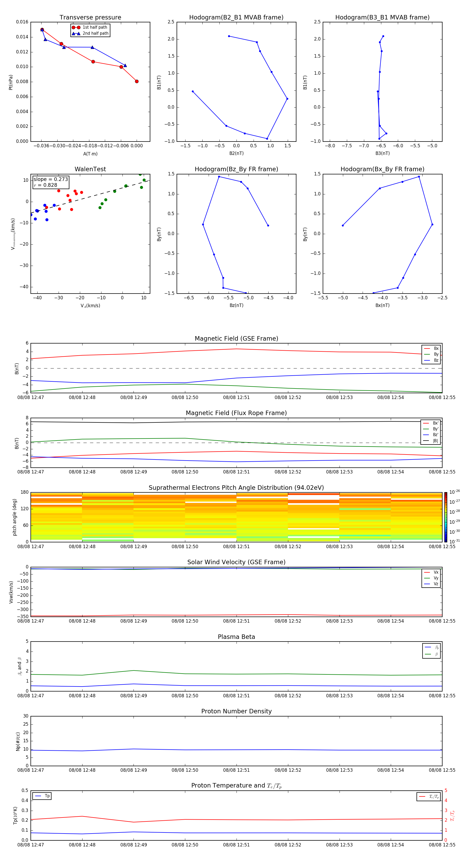Click the last red circle on transverse pressure curve
This screenshot has width=473, height=868.
tap(137, 81)
